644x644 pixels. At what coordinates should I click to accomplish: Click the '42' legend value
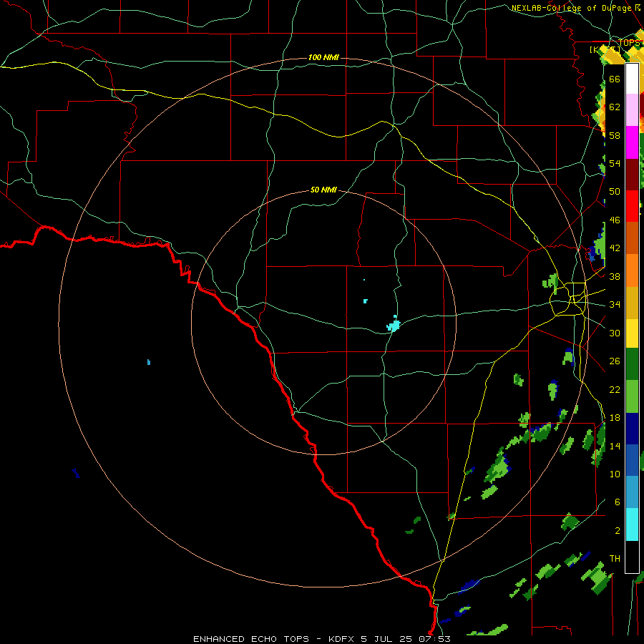click(x=615, y=248)
